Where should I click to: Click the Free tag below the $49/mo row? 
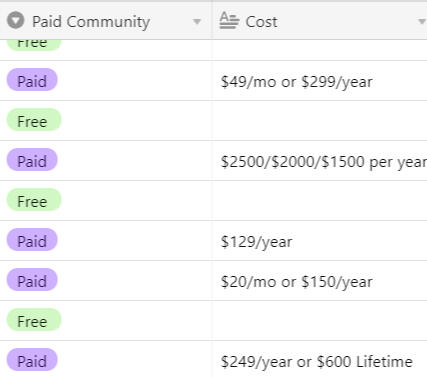34,120
